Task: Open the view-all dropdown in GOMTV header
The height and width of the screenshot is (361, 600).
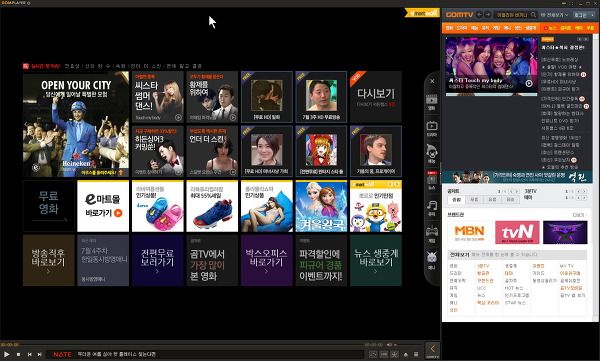Action: pos(554,15)
